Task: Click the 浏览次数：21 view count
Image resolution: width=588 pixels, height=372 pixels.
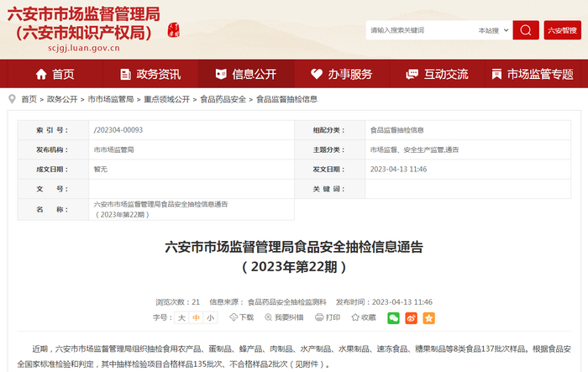Action: click(178, 301)
